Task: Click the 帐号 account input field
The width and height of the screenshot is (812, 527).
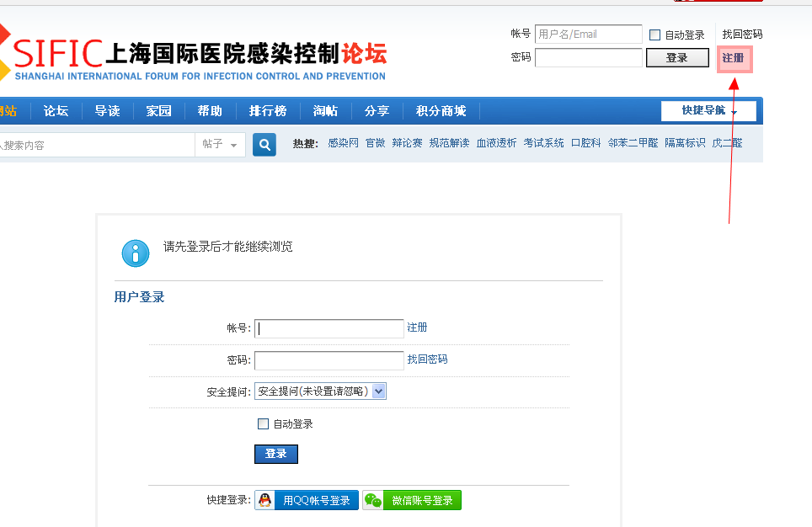Action: pos(329,328)
